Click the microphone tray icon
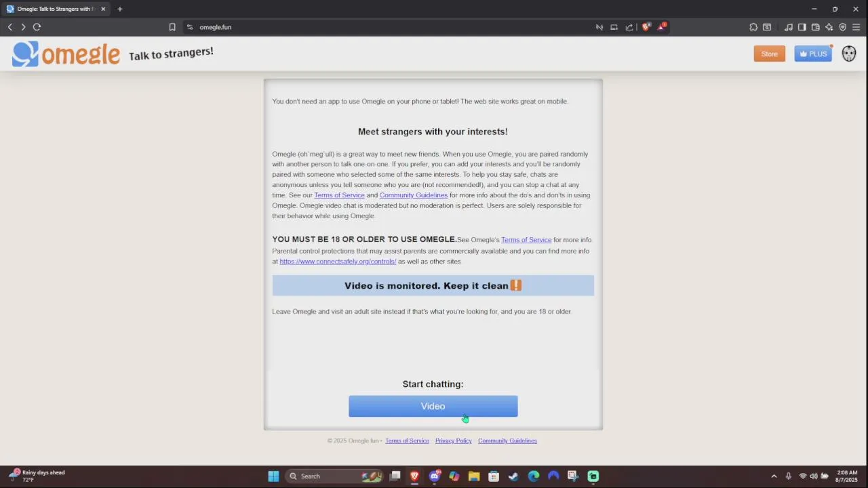The image size is (868, 488). coord(788,476)
